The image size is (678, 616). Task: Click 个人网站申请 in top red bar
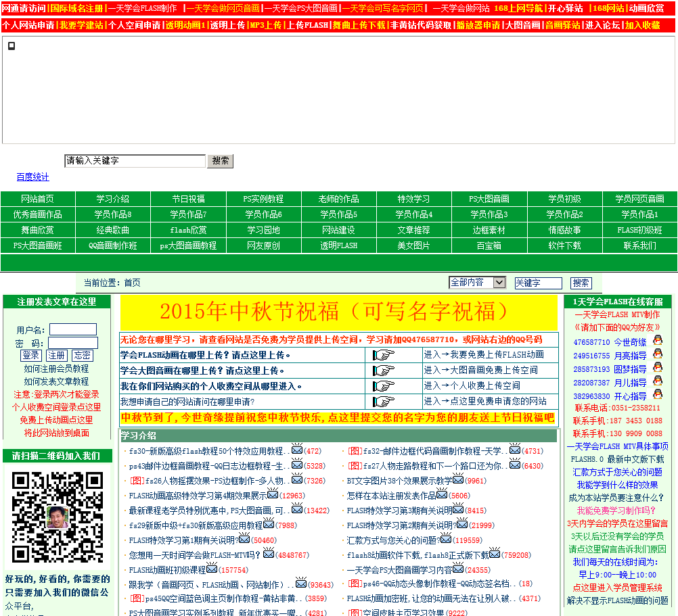(28, 25)
